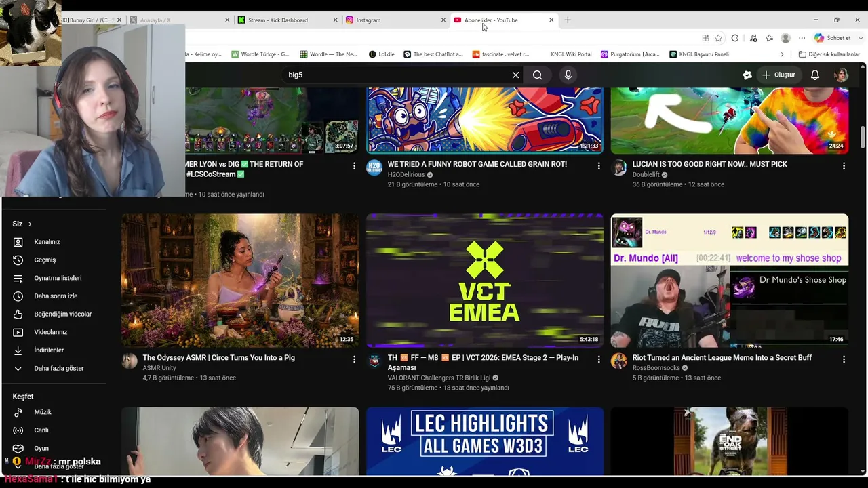Add page to favorites with star icon
This screenshot has height=488, width=868.
tap(718, 38)
